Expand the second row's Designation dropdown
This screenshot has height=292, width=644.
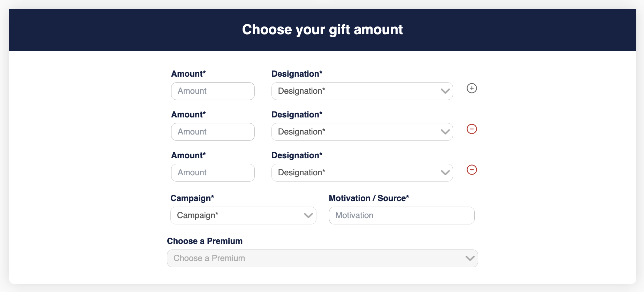pos(362,132)
